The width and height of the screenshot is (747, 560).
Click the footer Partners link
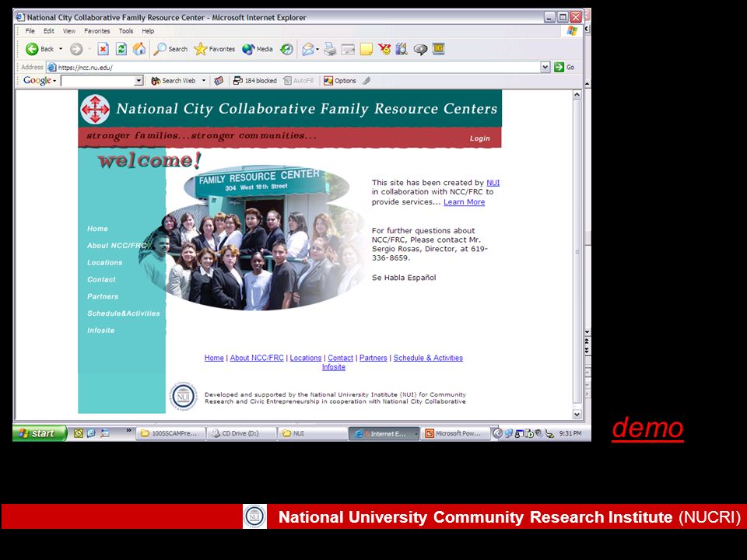tap(373, 358)
